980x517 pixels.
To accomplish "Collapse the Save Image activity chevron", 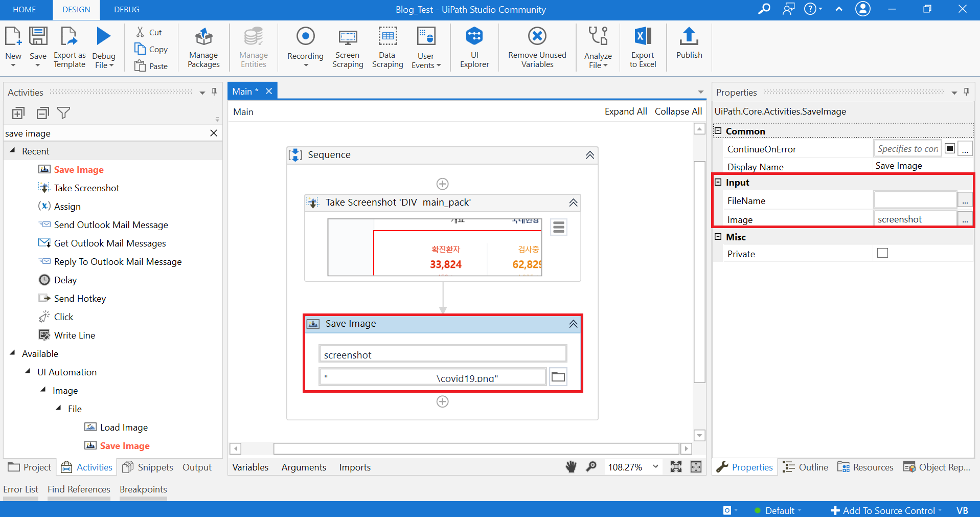I will (x=573, y=324).
